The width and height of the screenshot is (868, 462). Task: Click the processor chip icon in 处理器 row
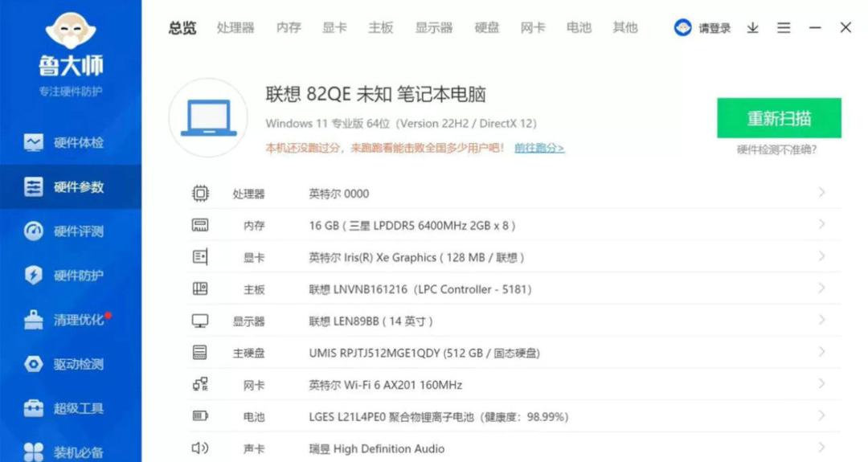(200, 194)
